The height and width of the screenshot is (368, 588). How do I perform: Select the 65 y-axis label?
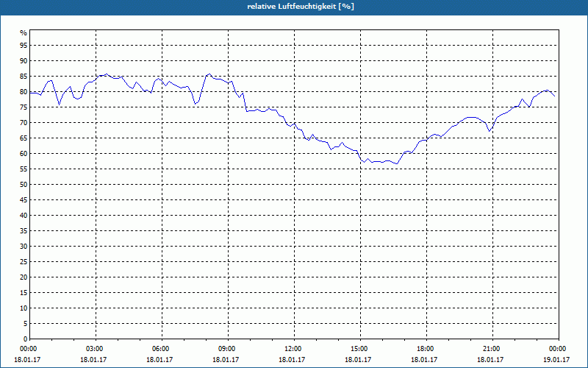(24, 138)
